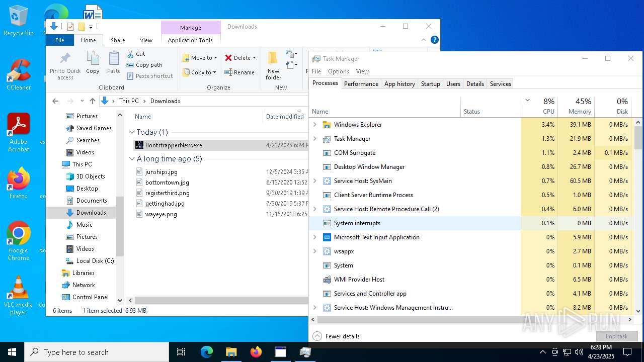Image resolution: width=644 pixels, height=362 pixels.
Task: Select BootstrapperNew.exe file
Action: click(x=221, y=145)
